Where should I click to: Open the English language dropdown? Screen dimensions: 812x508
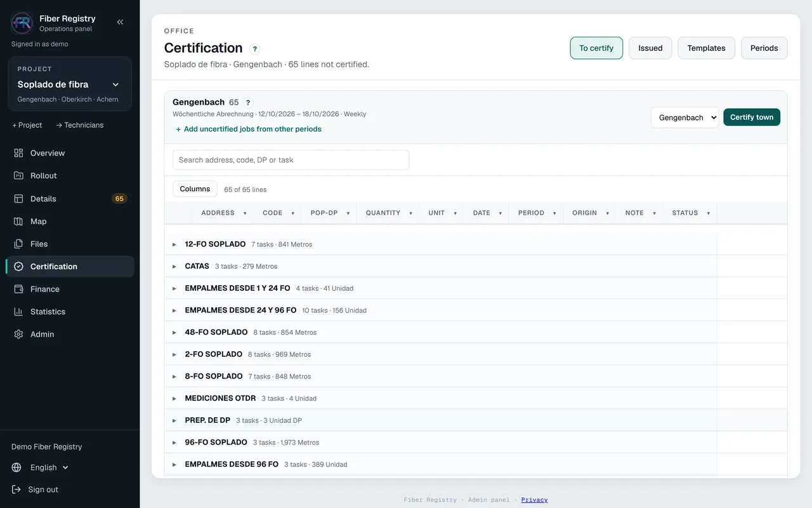coord(49,467)
